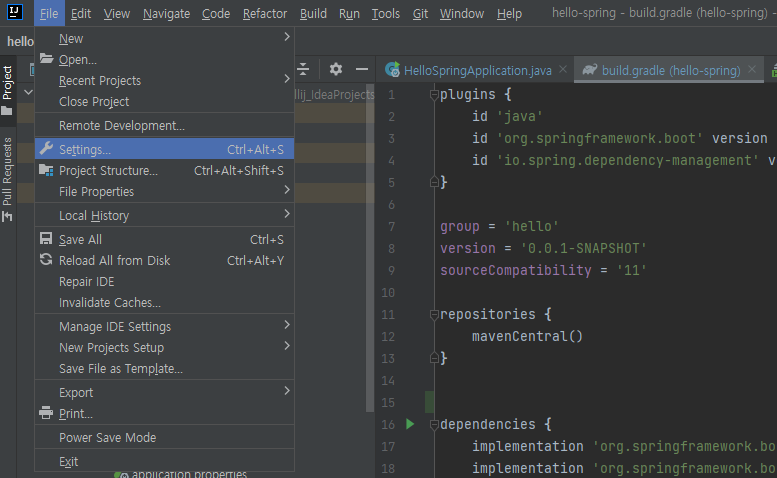Switch to build.gradle (hello-spring) tab
Screen dimensions: 777x478
click(x=670, y=70)
